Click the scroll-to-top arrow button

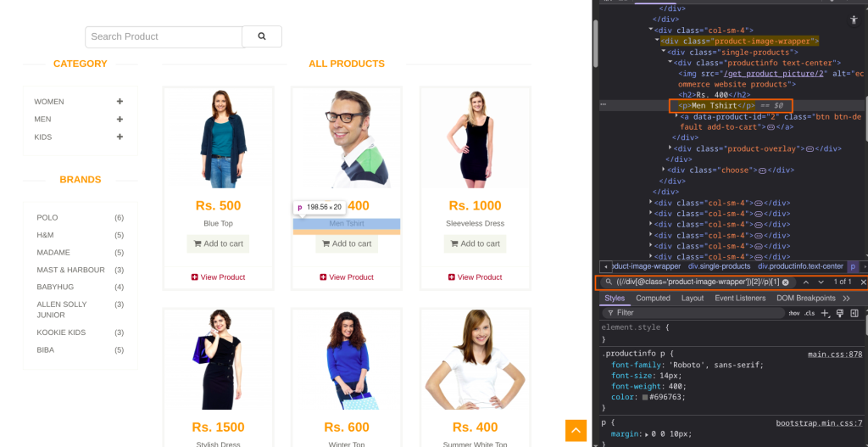[x=576, y=431]
